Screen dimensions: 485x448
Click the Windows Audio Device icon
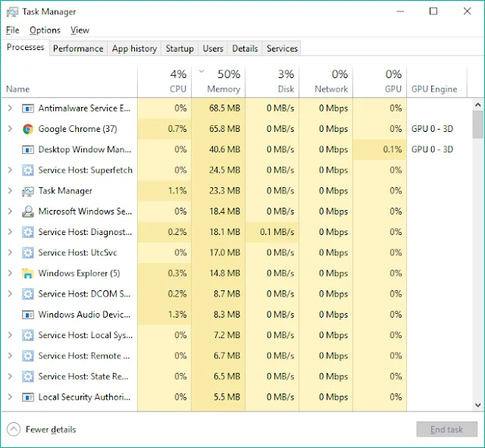[28, 315]
